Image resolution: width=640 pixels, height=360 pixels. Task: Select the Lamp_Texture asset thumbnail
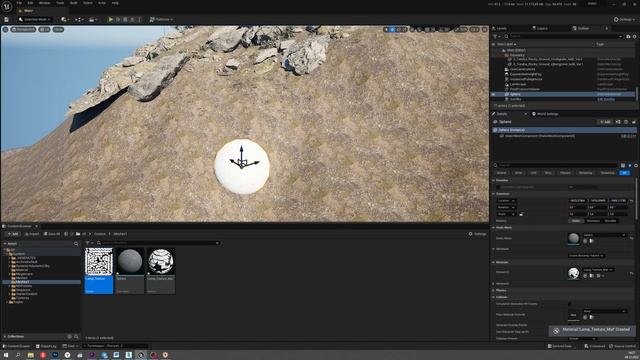tap(99, 261)
